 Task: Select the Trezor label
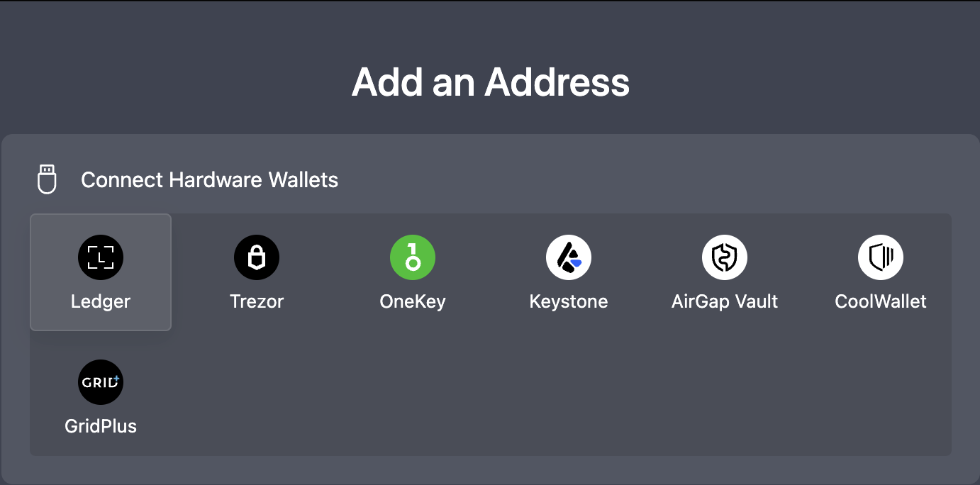point(257,301)
